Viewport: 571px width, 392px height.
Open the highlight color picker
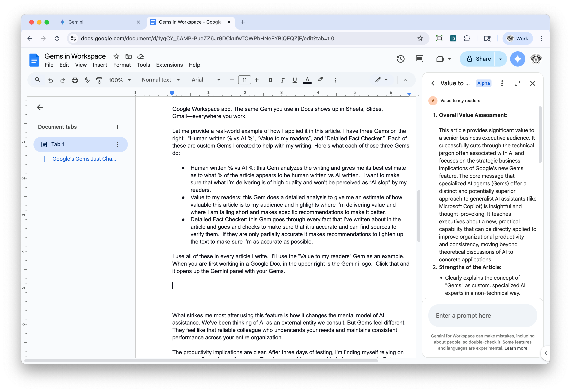tap(320, 80)
